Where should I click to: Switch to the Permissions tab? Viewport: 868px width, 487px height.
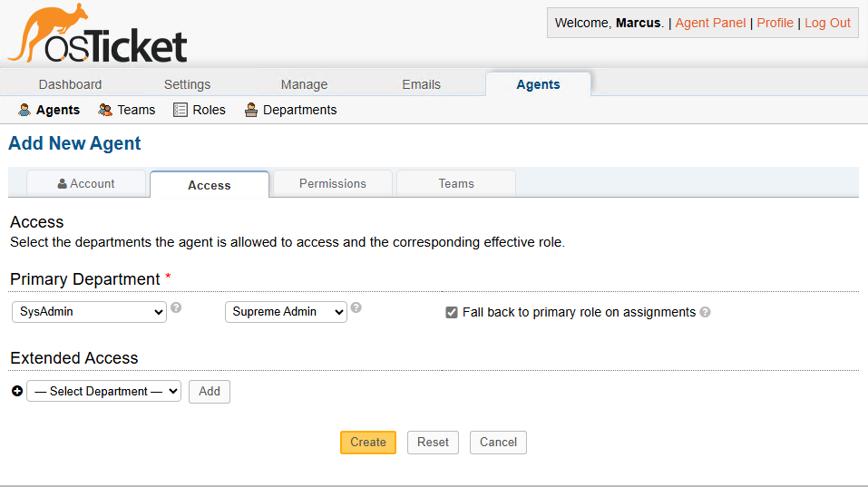point(333,183)
